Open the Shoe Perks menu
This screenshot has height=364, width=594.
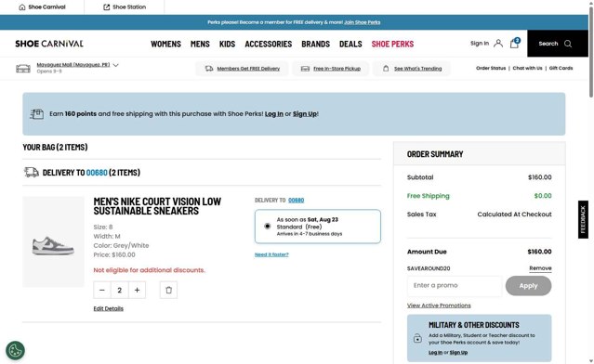click(392, 44)
